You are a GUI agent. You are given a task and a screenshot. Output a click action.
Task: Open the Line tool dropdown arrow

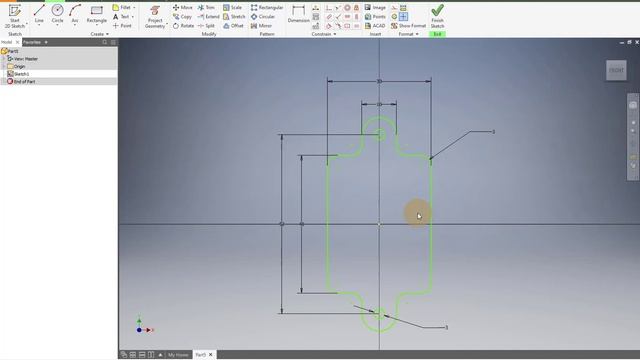(x=39, y=25)
